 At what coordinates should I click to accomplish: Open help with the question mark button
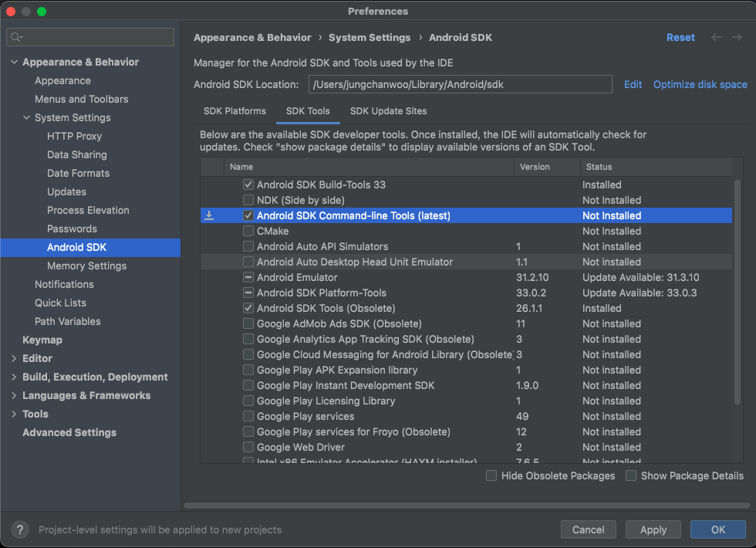tap(20, 529)
